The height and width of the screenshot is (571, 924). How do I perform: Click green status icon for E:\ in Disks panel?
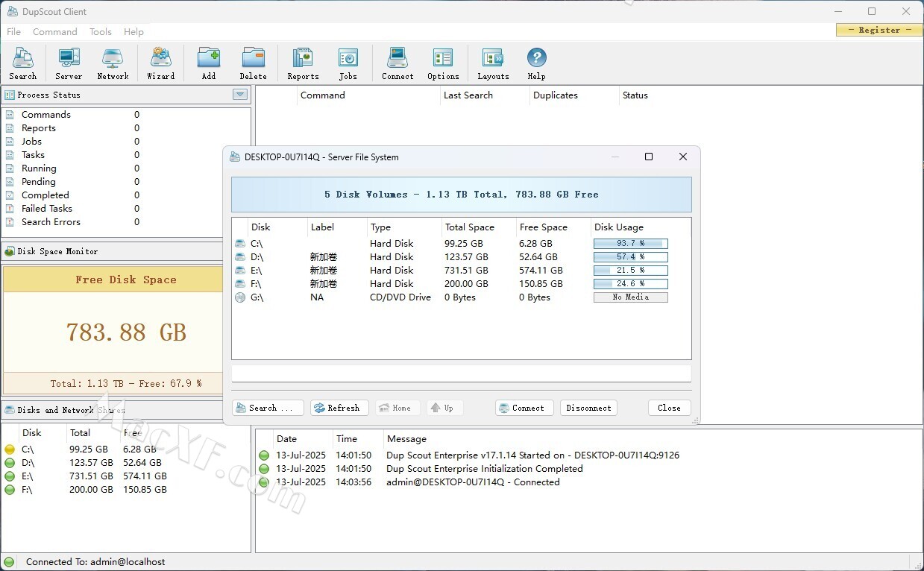click(x=10, y=476)
